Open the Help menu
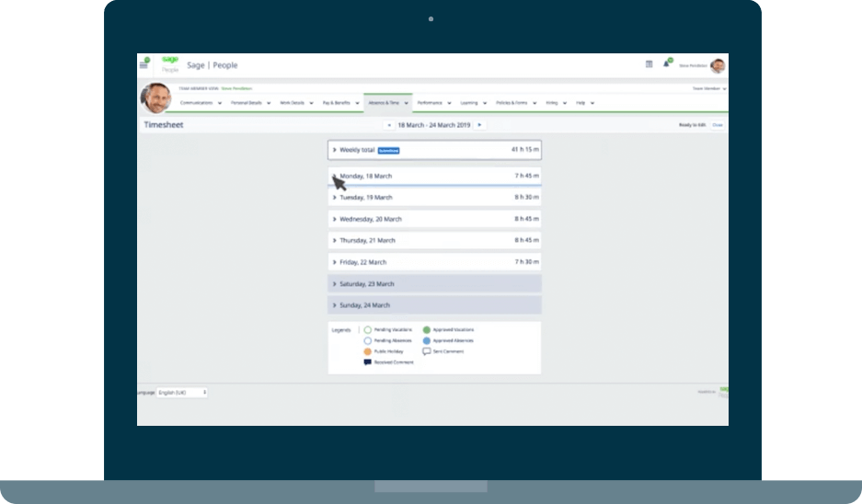This screenshot has height=504, width=862. 585,103
